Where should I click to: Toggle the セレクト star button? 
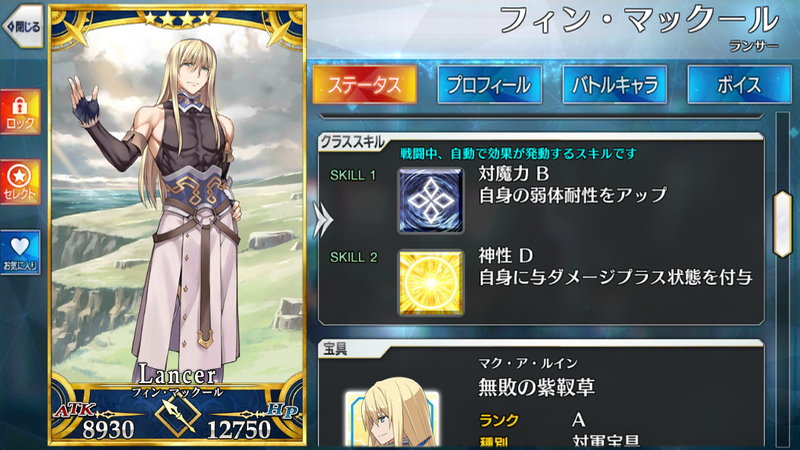point(20,182)
